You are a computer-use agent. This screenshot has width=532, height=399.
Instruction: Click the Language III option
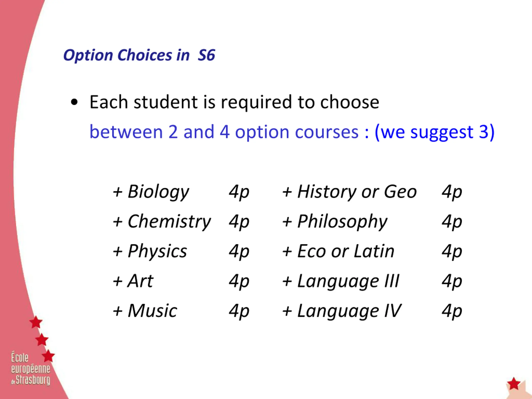(341, 281)
